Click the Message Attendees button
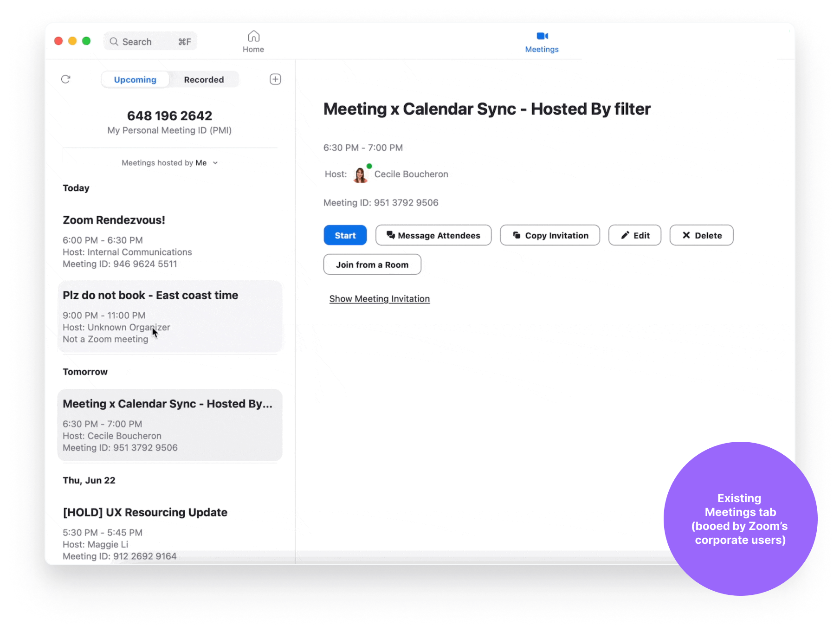Image resolution: width=840 pixels, height=632 pixels. point(433,236)
